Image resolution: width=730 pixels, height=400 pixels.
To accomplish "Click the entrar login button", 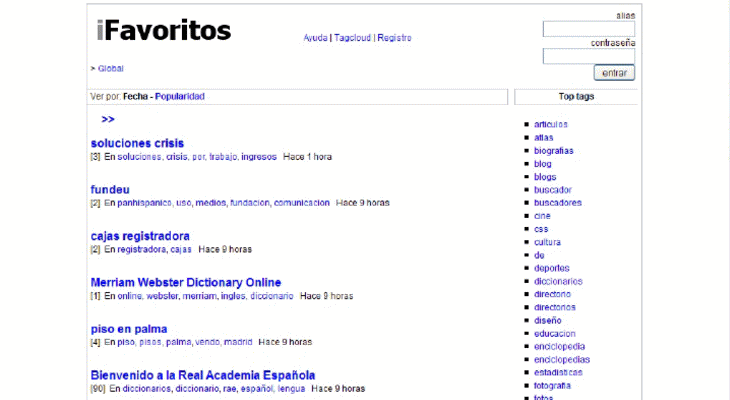I will (614, 73).
